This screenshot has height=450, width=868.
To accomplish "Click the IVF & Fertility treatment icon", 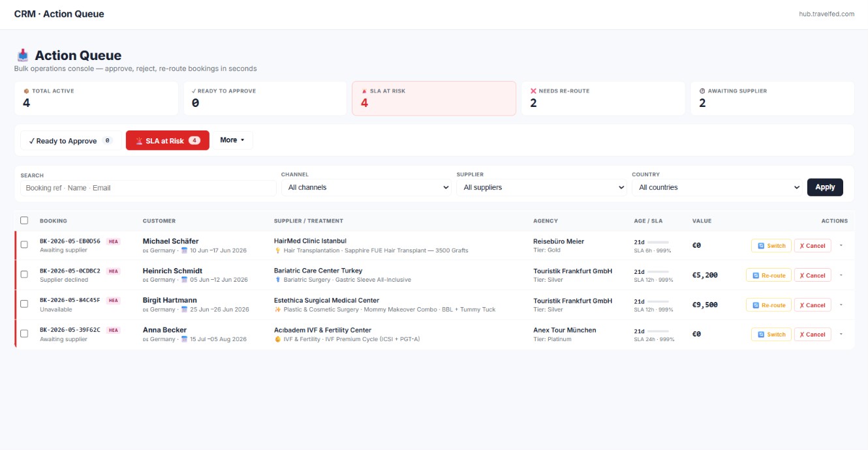I will 277,339.
